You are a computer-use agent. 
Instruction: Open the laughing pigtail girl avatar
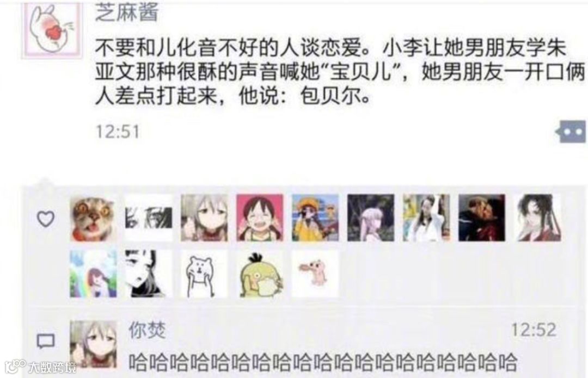260,218
